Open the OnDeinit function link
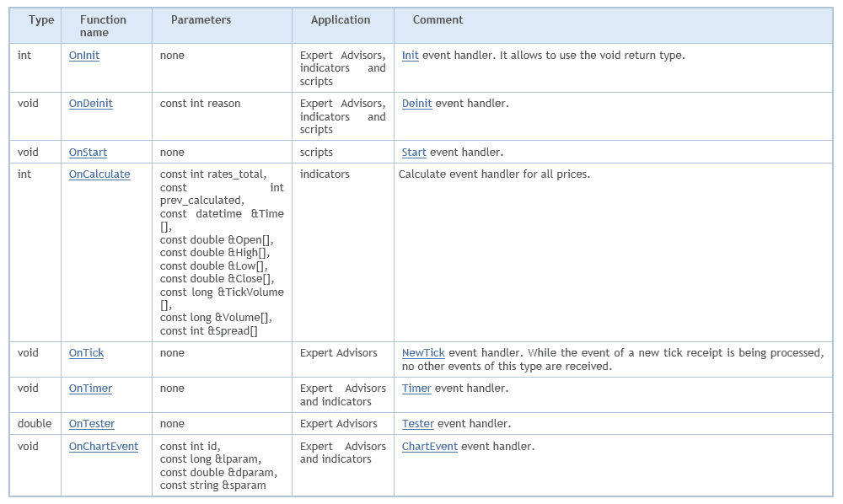 click(90, 104)
